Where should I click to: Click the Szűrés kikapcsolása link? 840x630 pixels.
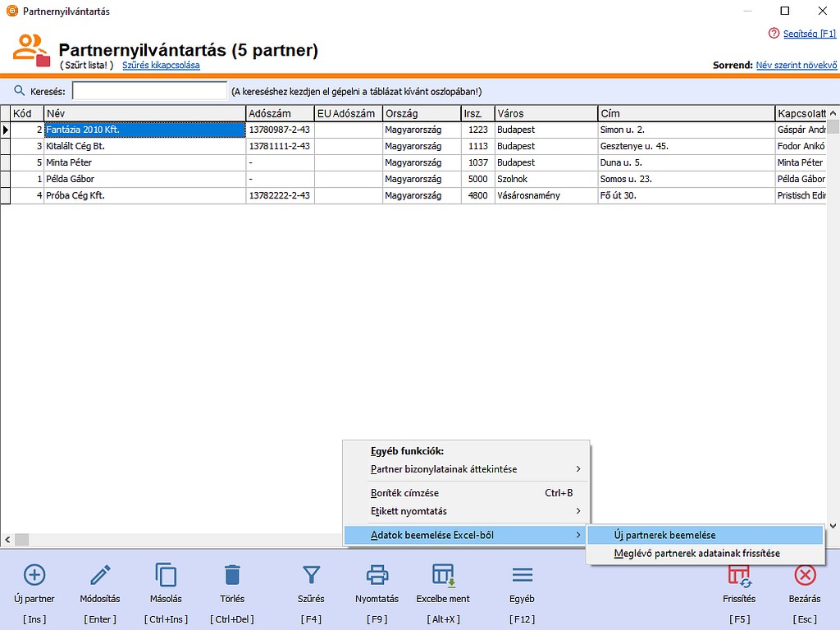pyautogui.click(x=161, y=66)
